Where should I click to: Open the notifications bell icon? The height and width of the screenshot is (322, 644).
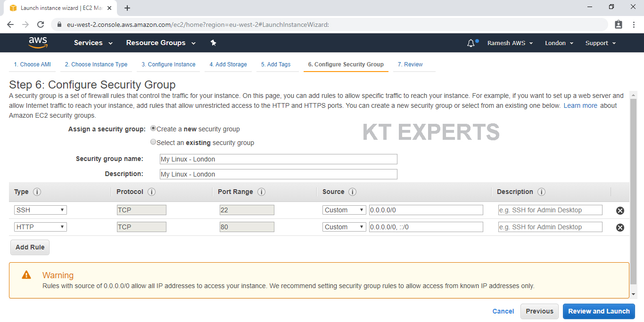[471, 43]
